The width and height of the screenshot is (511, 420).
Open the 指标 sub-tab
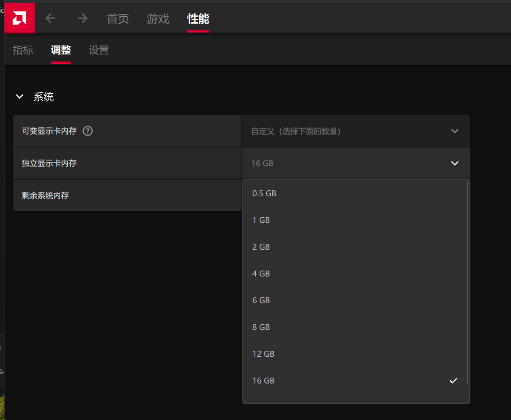[x=23, y=50]
